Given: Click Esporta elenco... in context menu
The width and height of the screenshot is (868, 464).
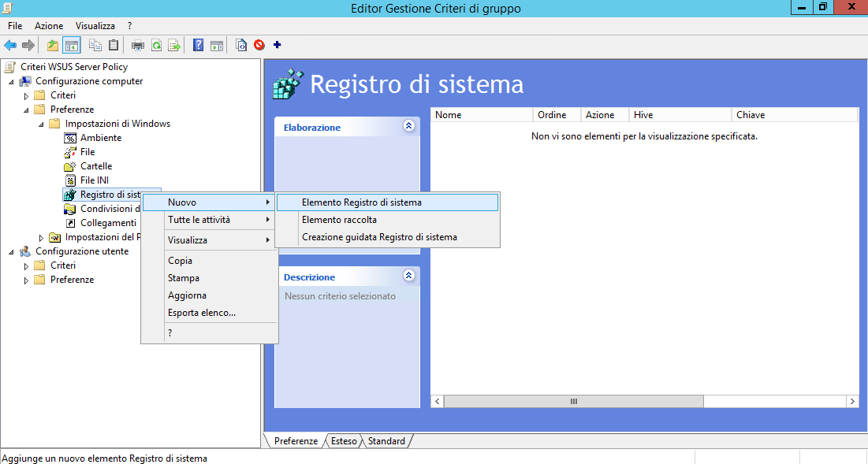Looking at the screenshot, I should (202, 313).
